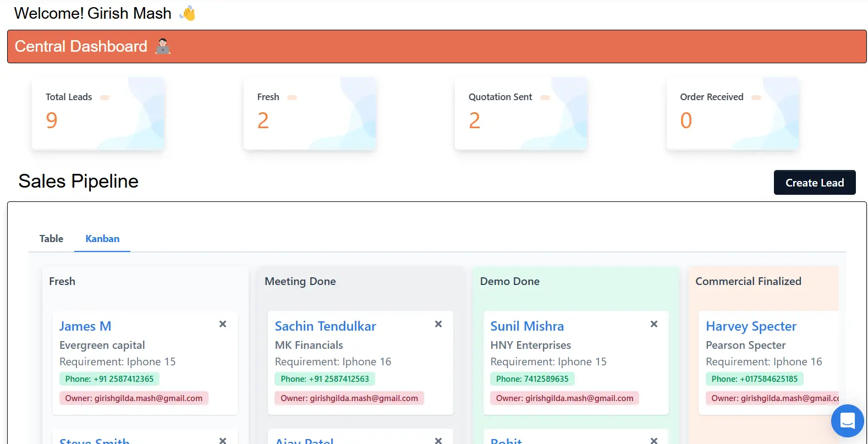Click owner email badge on James M card
The width and height of the screenshot is (868, 444).
(x=134, y=398)
